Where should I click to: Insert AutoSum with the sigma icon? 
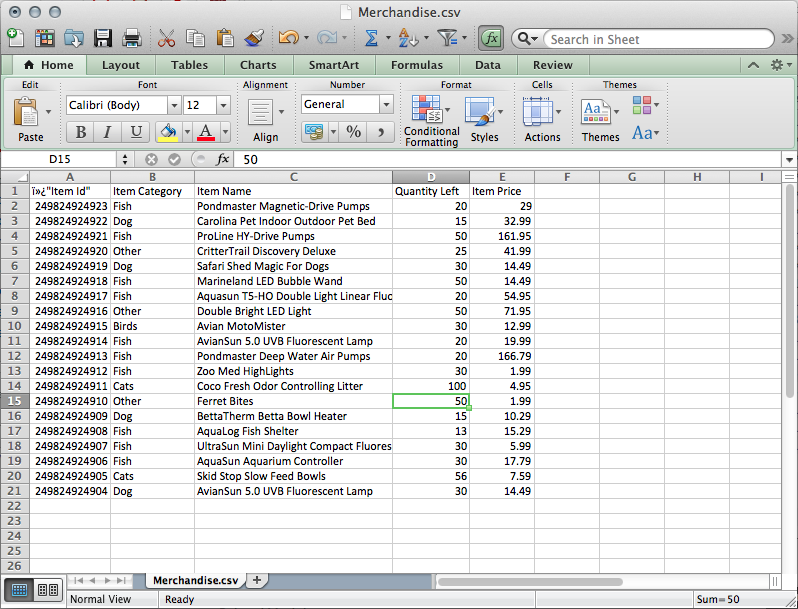point(372,38)
